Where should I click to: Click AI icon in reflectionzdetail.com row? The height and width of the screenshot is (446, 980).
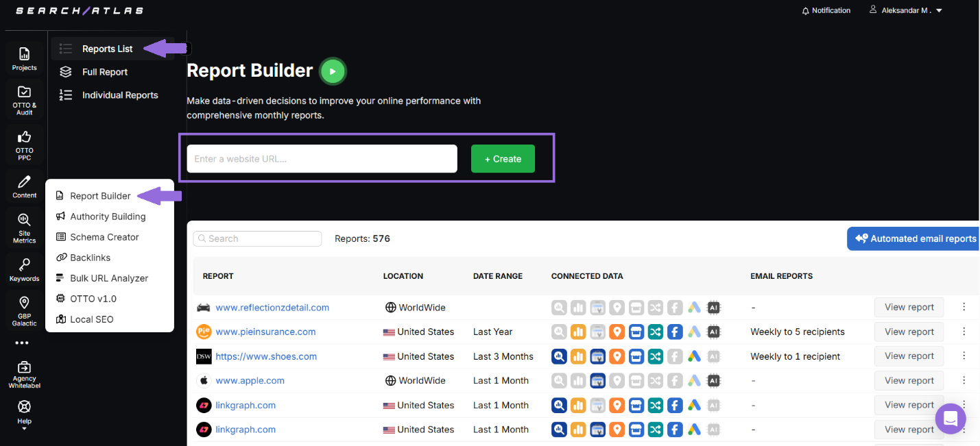[x=713, y=308]
